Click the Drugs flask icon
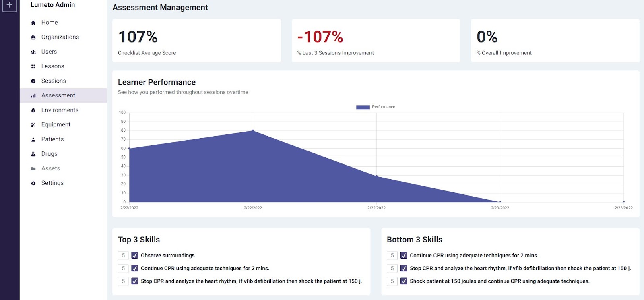 (x=33, y=154)
